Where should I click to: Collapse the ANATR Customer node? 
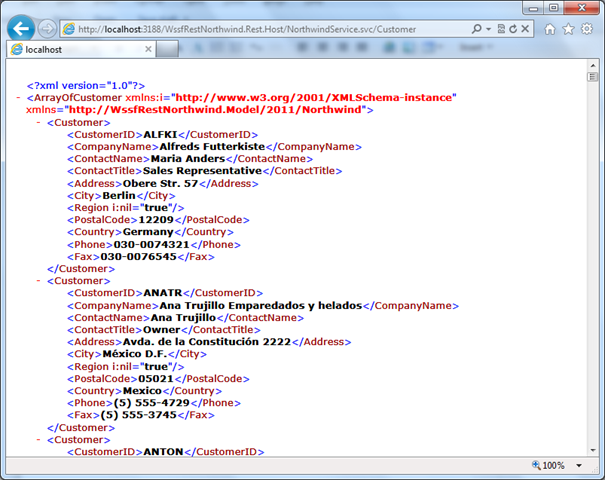click(38, 281)
